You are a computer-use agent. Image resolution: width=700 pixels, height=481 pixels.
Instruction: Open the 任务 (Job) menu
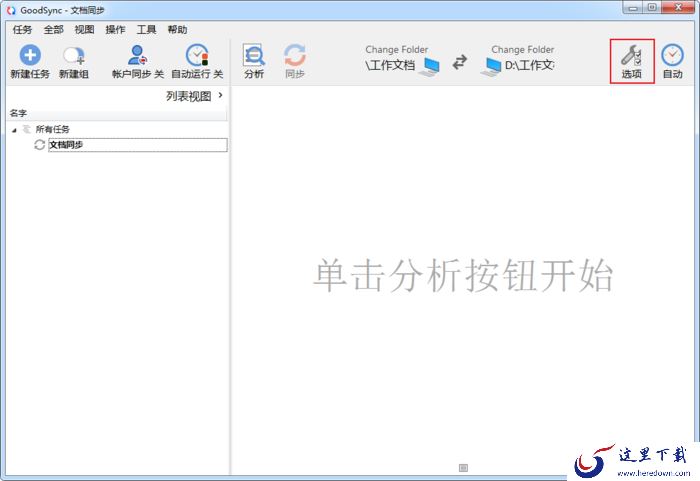click(x=22, y=29)
